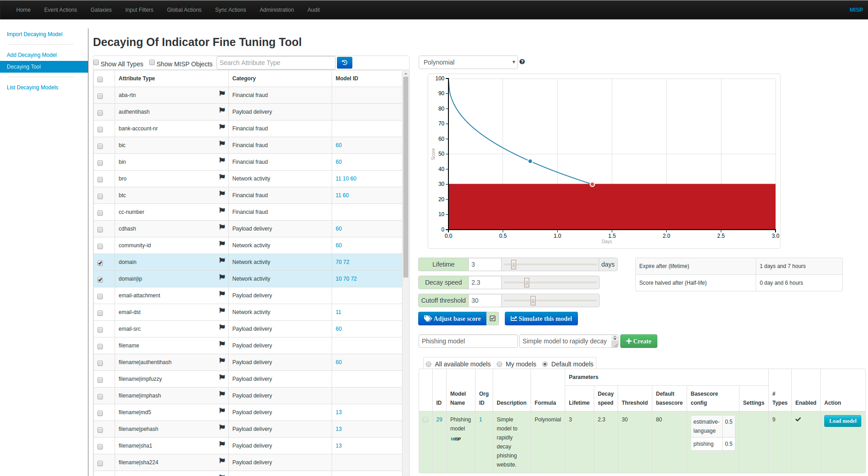The height and width of the screenshot is (476, 868).
Task: Open the Event Actions dropdown menu
Action: [60, 10]
